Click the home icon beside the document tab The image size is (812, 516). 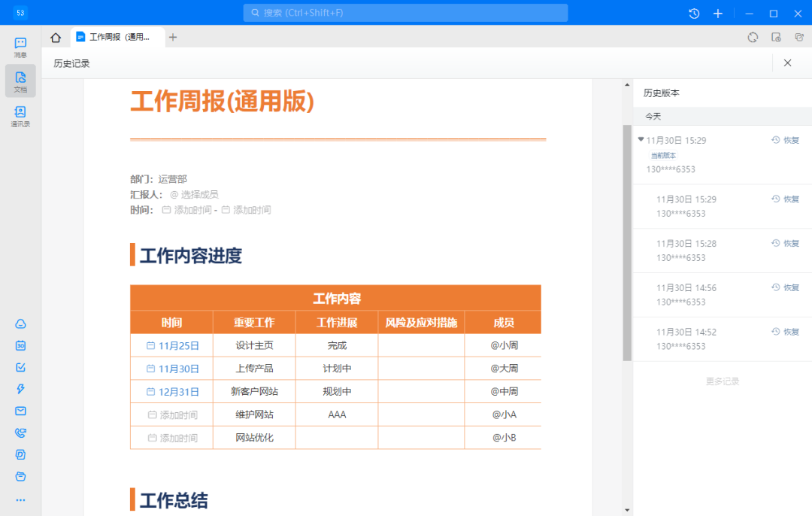coord(56,38)
